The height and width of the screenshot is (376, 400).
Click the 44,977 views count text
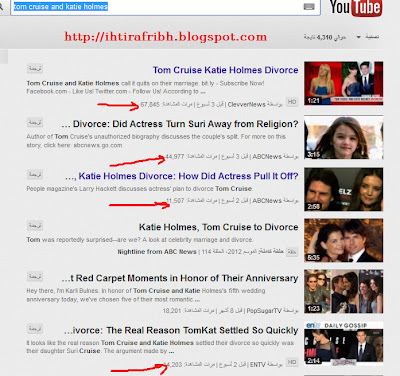click(175, 156)
